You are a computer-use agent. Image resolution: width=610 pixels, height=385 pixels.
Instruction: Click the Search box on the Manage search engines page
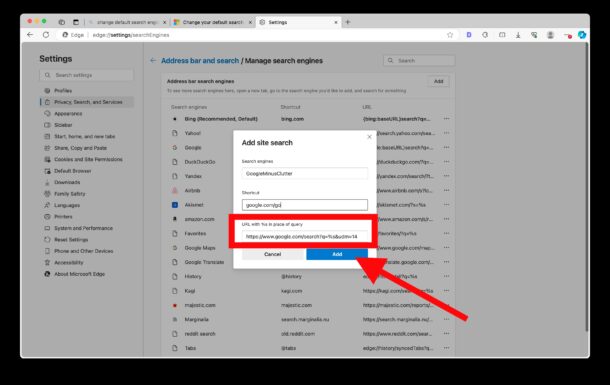coord(419,61)
